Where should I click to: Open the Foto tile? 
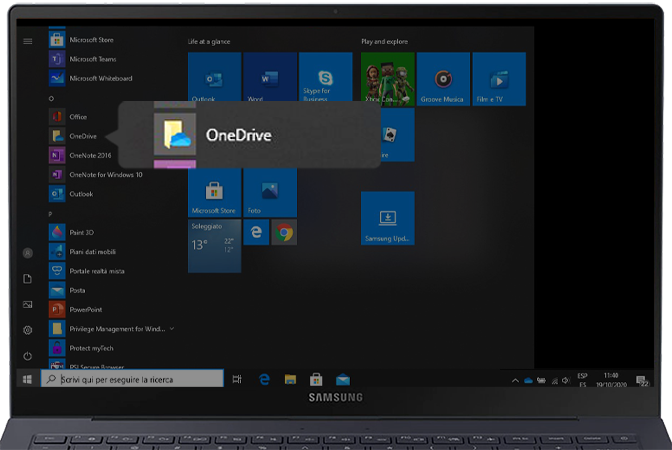pyautogui.click(x=270, y=192)
